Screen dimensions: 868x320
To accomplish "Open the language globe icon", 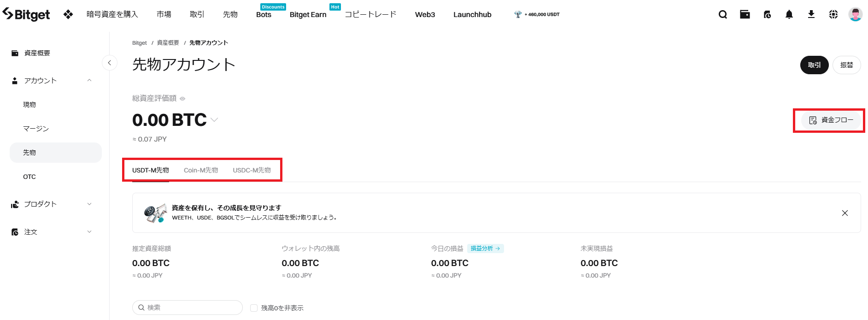I will [833, 14].
